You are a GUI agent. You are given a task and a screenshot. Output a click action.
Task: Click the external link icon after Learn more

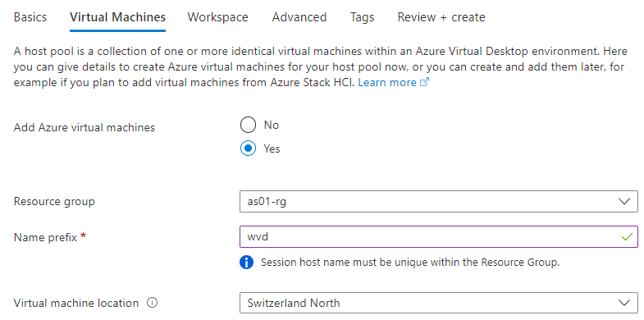[424, 83]
